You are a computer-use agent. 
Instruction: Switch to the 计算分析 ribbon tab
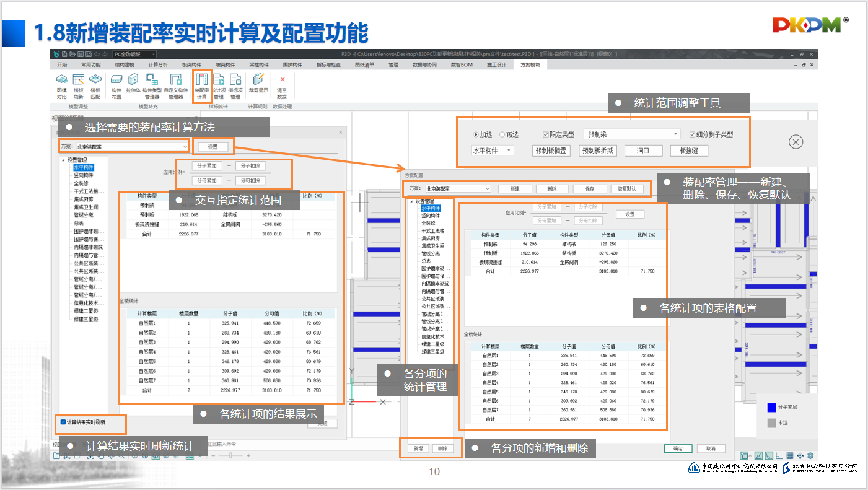(158, 64)
